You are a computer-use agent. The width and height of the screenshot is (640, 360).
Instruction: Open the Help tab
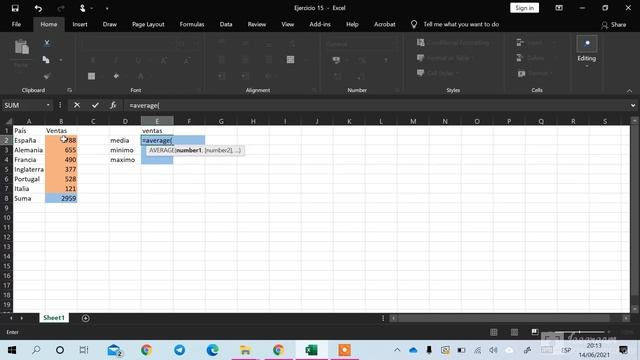pyautogui.click(x=352, y=24)
